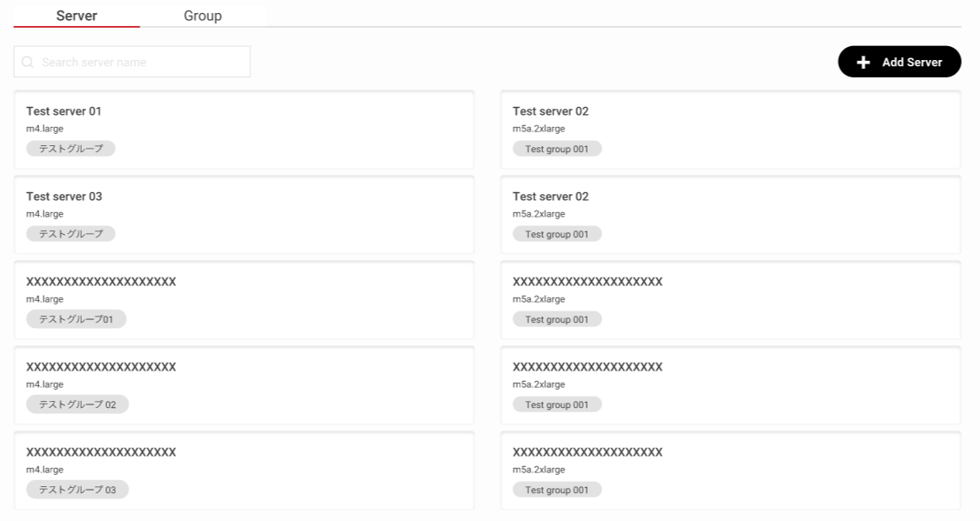Click テストグループ tag on Test server 03
The image size is (980, 521).
pyautogui.click(x=70, y=234)
